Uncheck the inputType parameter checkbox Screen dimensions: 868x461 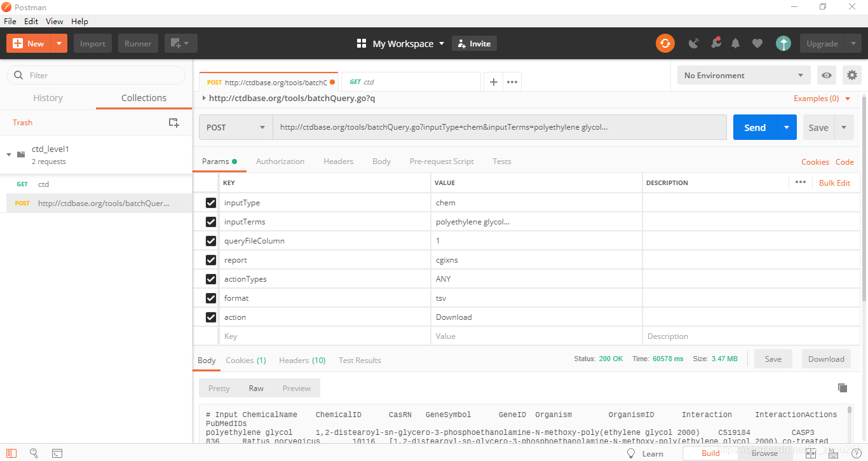point(211,203)
